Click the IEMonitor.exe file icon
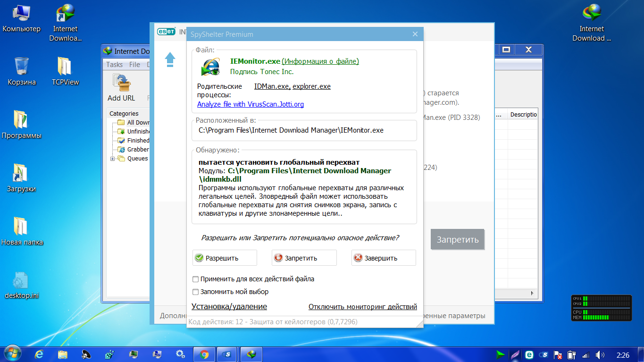Image resolution: width=644 pixels, height=362 pixels. point(210,67)
